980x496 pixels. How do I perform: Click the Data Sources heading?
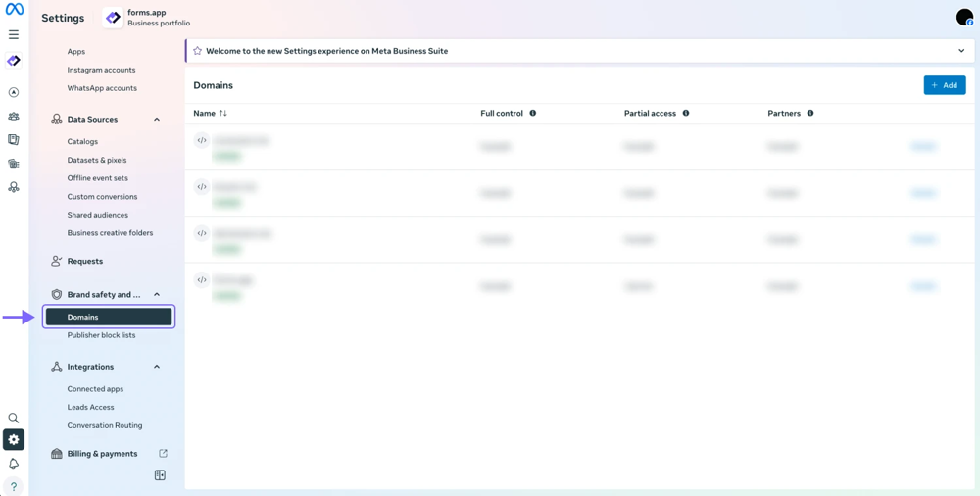[92, 119]
